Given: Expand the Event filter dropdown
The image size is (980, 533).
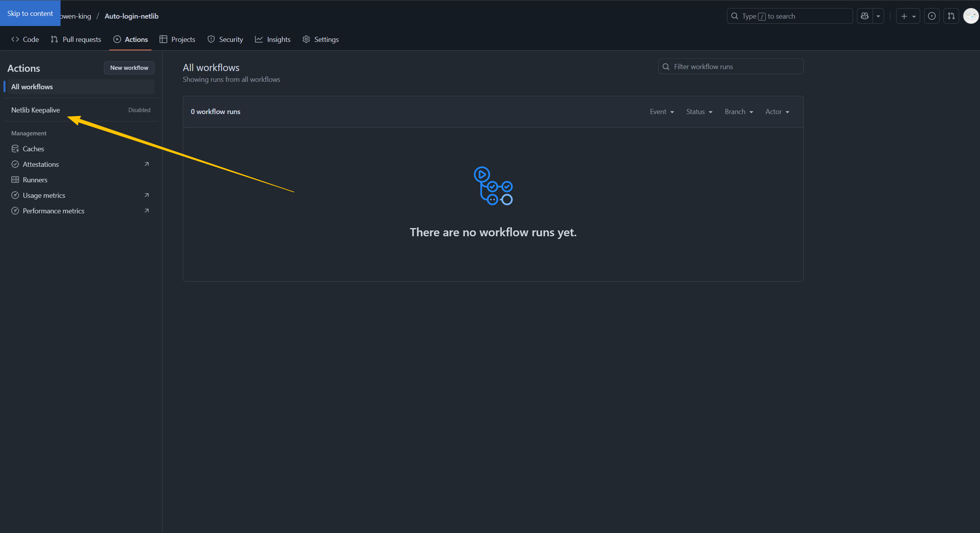Looking at the screenshot, I should pyautogui.click(x=662, y=112).
